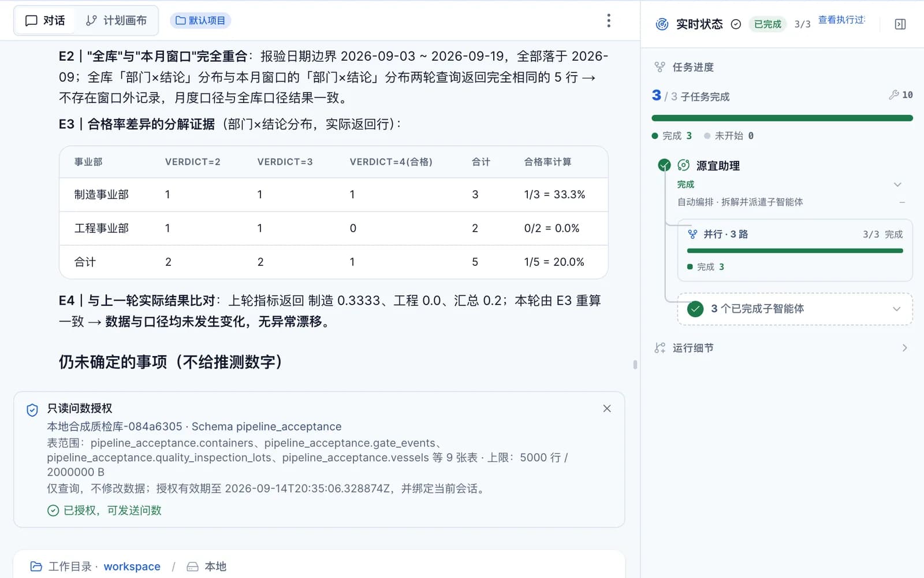
Task: Click the 3/3 counter next to 已完成
Action: pyautogui.click(x=802, y=24)
